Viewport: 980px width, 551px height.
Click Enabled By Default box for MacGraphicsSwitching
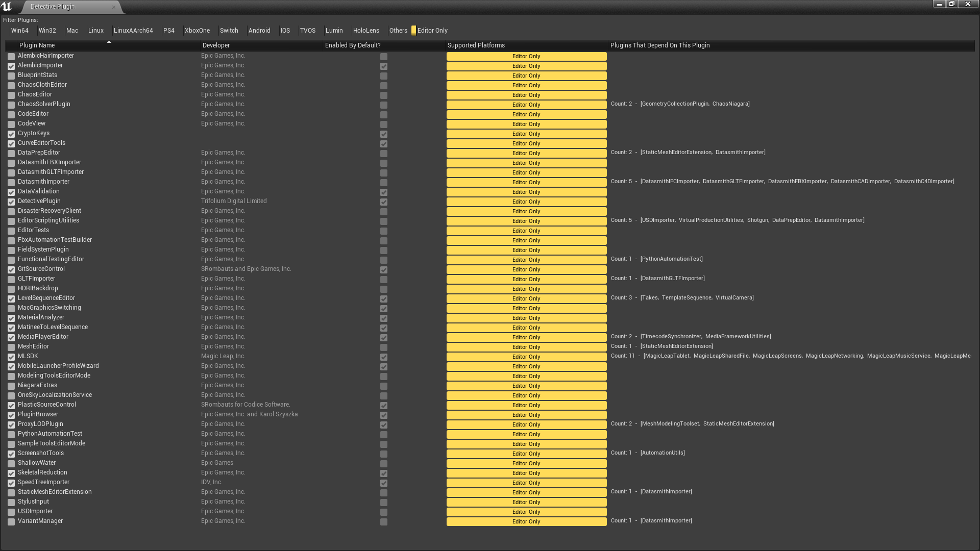point(384,309)
